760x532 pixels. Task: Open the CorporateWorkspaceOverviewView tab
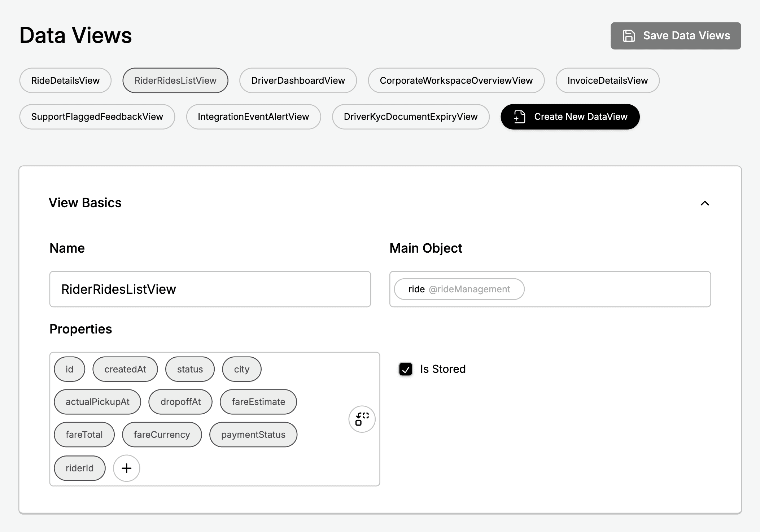[x=456, y=80]
